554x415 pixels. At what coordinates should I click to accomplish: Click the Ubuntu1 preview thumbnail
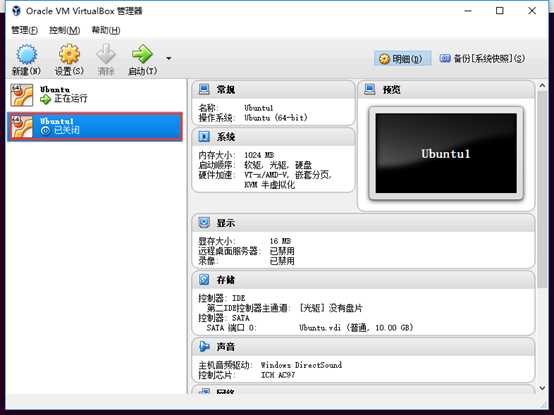click(x=446, y=153)
